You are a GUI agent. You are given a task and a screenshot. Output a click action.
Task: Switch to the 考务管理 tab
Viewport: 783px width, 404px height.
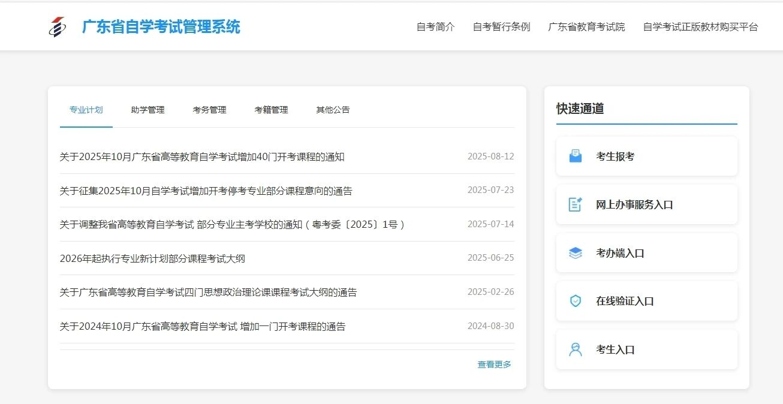(x=209, y=110)
